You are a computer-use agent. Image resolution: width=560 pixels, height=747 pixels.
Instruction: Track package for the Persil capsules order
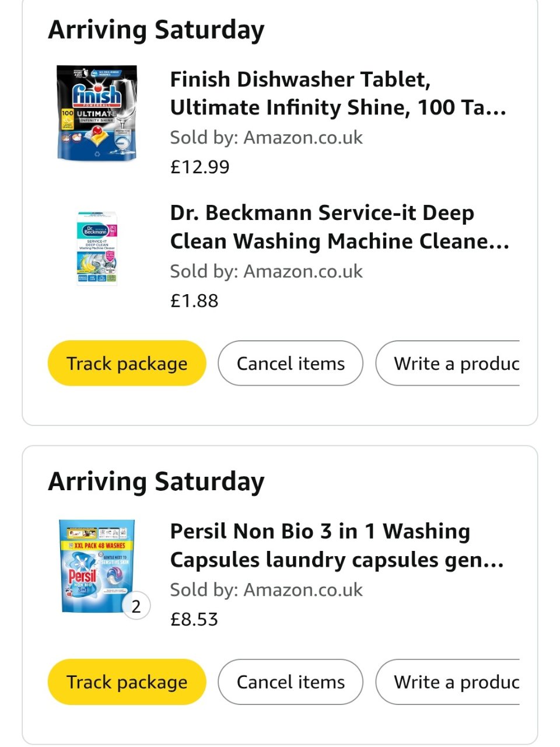(127, 682)
